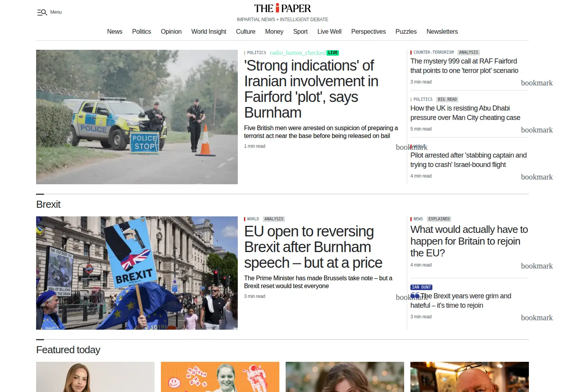Open the Featured today heading
This screenshot has width=565, height=392.
point(68,350)
